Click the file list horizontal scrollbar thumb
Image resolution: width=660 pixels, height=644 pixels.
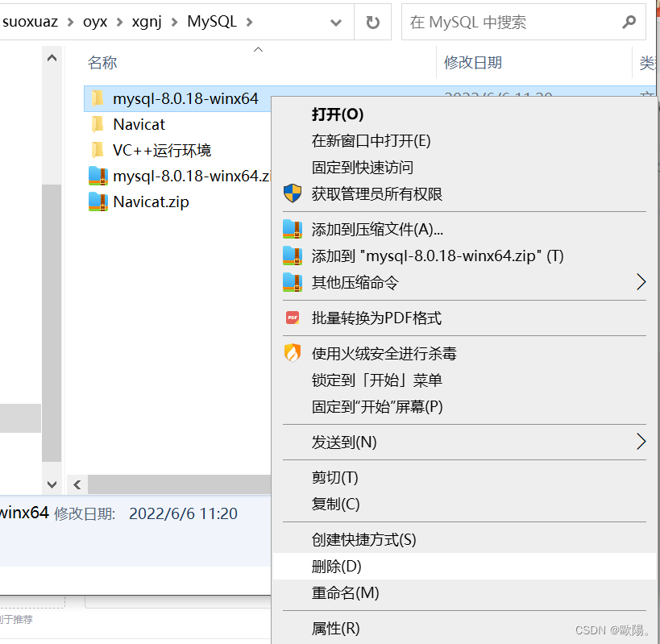pos(180,484)
